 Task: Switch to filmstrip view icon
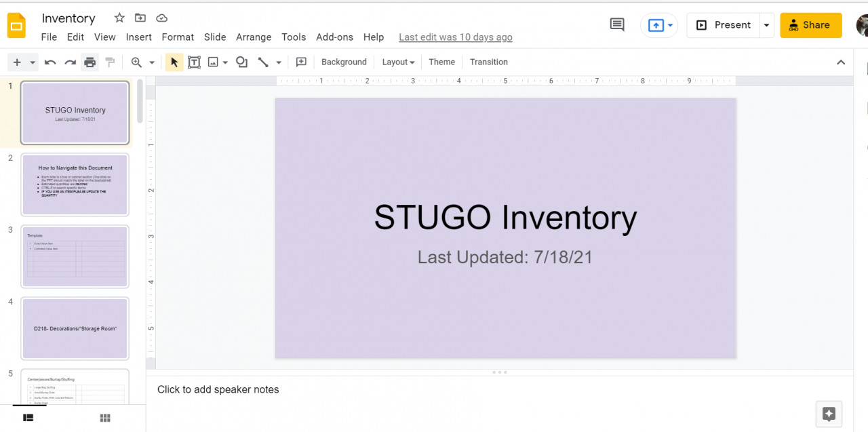tap(28, 418)
